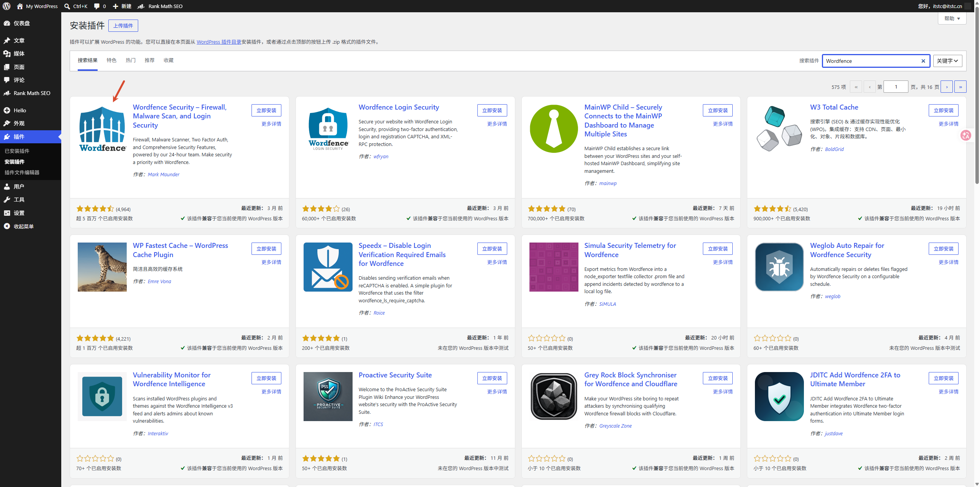This screenshot has height=487, width=980.
Task: Switch to the 搜索结果 tab
Action: click(88, 61)
